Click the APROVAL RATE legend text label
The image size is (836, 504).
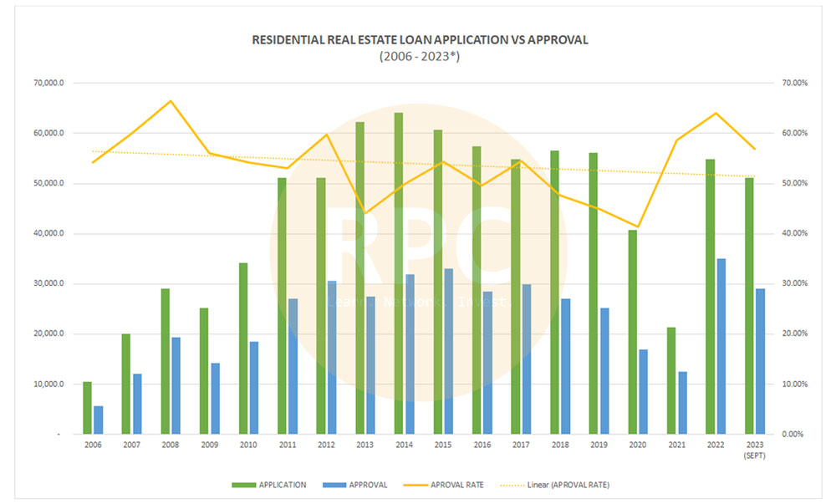coord(458,484)
